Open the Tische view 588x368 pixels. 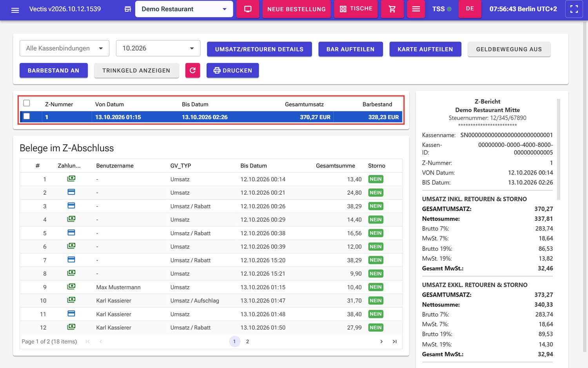pyautogui.click(x=356, y=9)
